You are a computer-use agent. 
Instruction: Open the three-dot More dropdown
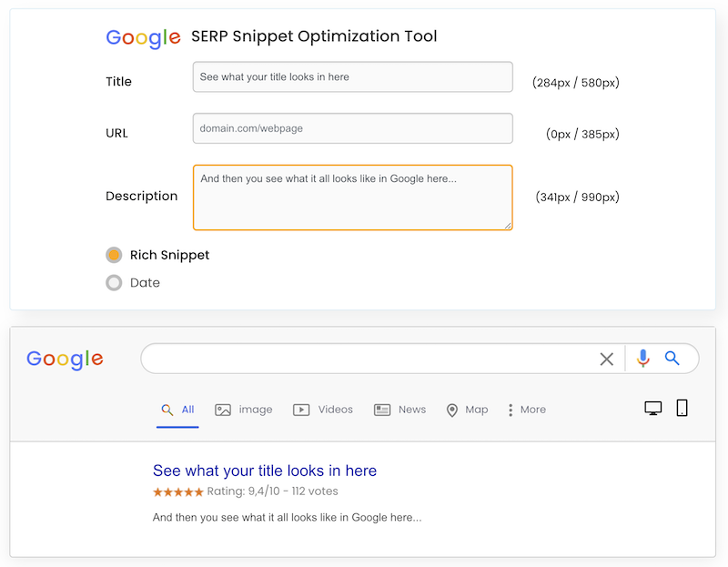[511, 410]
